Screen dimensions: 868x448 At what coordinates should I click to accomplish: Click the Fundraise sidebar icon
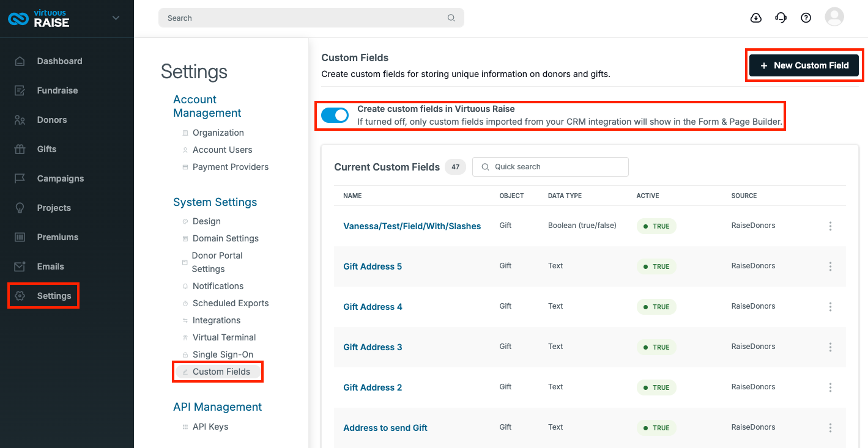pyautogui.click(x=20, y=90)
